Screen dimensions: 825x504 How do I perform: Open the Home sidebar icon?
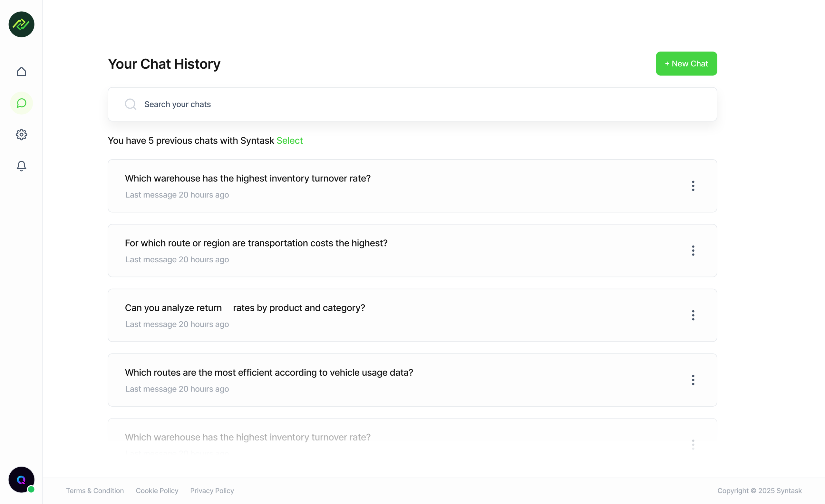click(21, 72)
